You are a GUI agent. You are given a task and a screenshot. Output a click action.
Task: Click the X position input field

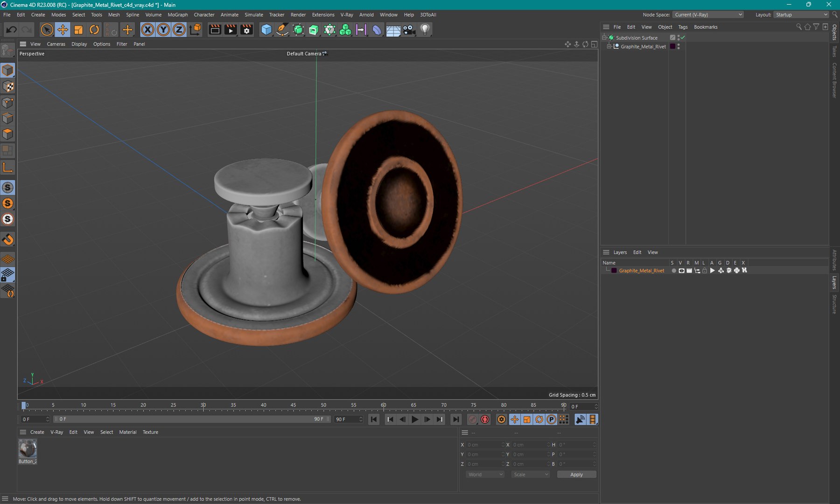pos(485,445)
